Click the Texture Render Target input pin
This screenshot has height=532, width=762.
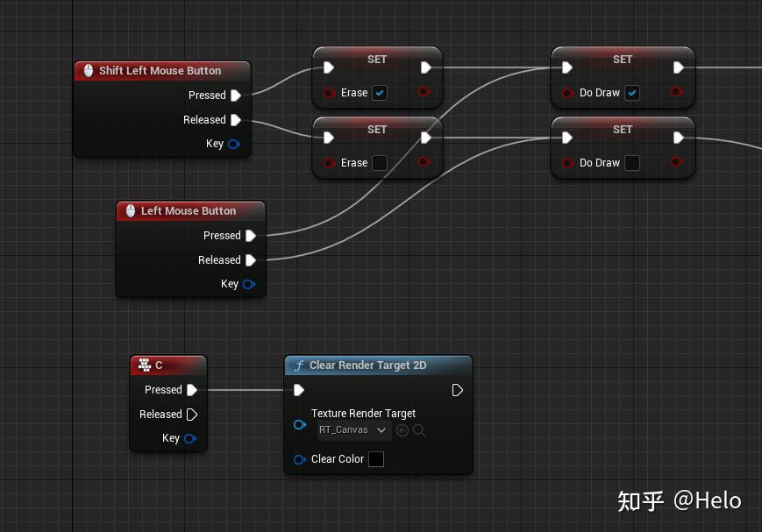pyautogui.click(x=300, y=425)
